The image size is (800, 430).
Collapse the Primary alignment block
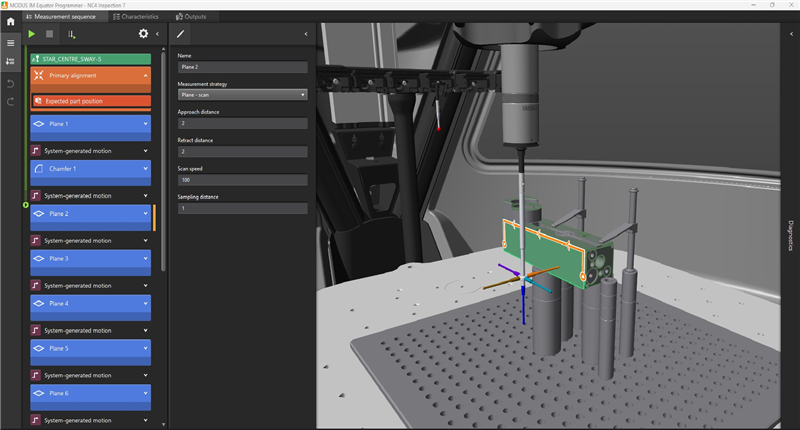147,75
